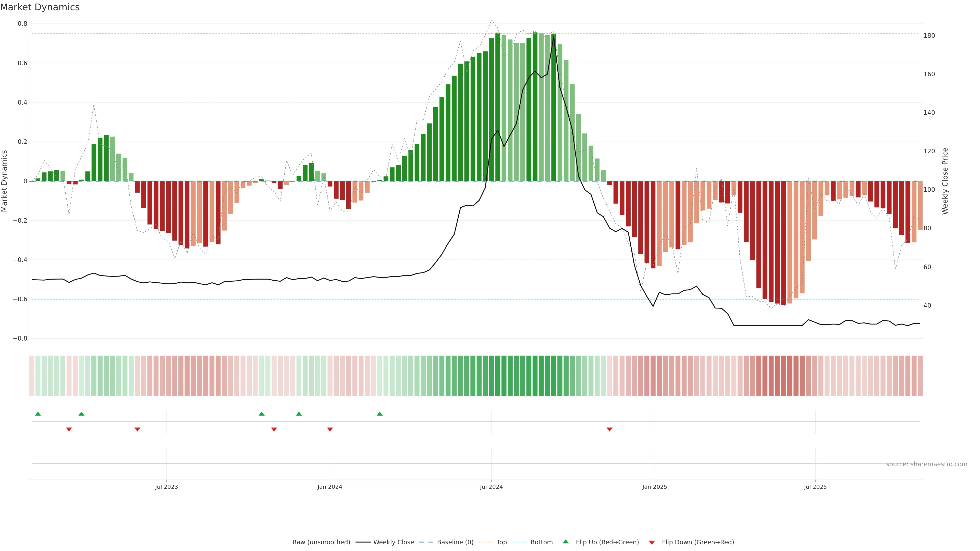Click the Weekly Close Price axis title
Image resolution: width=980 pixels, height=551 pixels.
pos(945,181)
